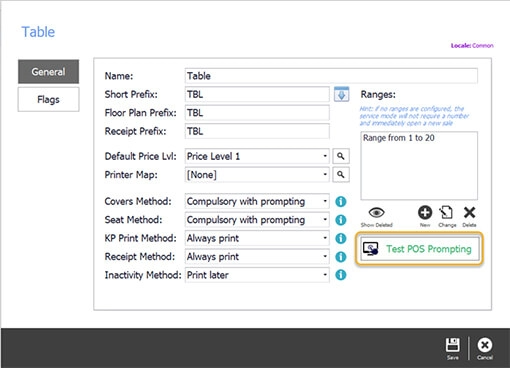510x368 pixels.
Task: Open KP Print Method dropdown
Action: (x=257, y=238)
